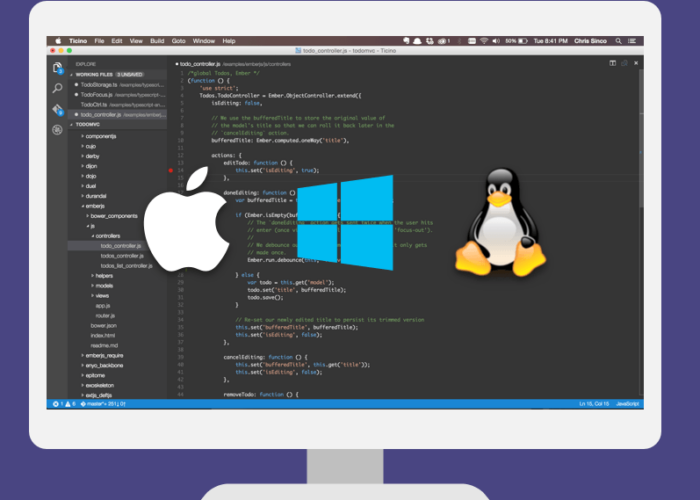Open TodoFocus.js in working files
The image size is (700, 500).
click(x=117, y=95)
